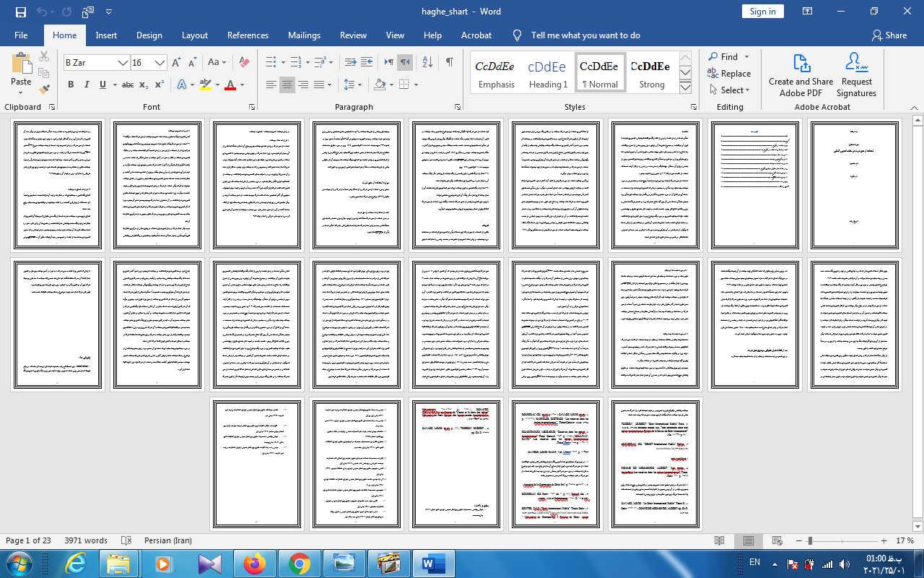Click the Replace button
The width and height of the screenshot is (924, 578).
pyautogui.click(x=729, y=74)
